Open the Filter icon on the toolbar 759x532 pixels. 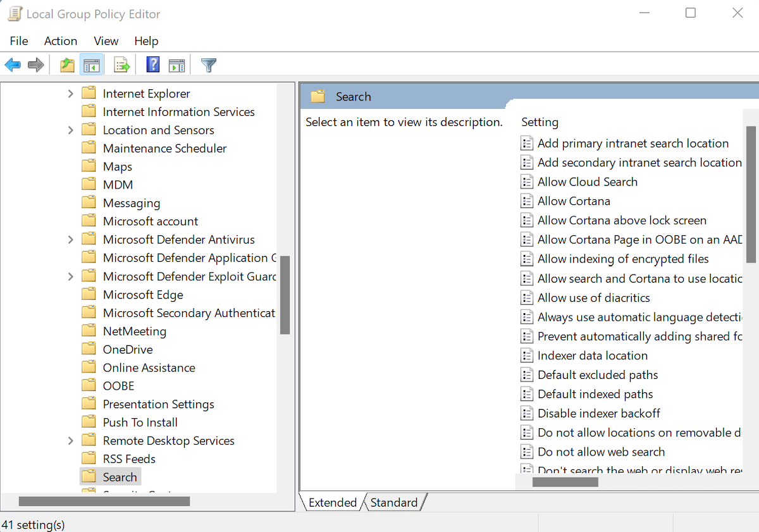[207, 64]
